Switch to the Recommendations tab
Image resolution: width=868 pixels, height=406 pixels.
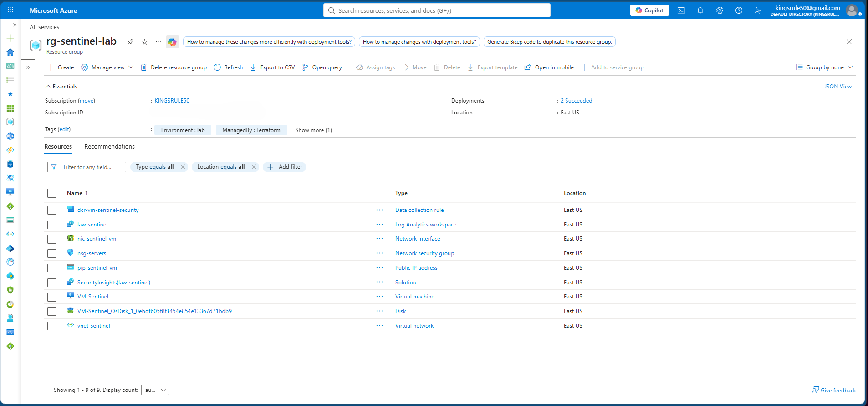109,147
